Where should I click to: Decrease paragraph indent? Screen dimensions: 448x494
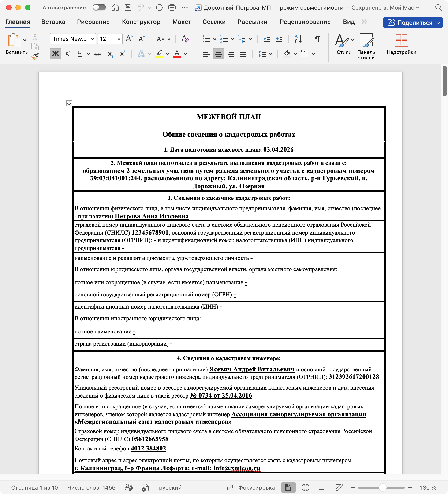coord(267,39)
